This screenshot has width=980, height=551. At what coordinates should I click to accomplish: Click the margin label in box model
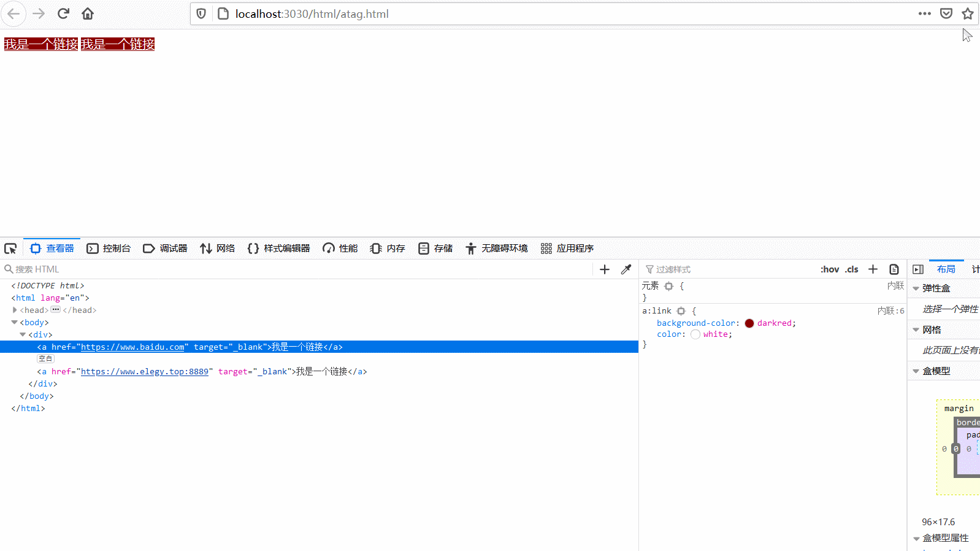click(959, 409)
